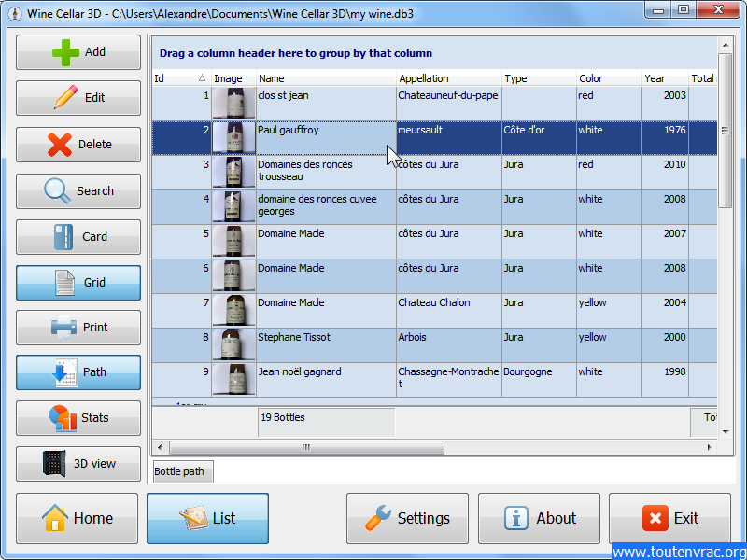Sort by the Id column header
The width and height of the screenshot is (747, 560).
click(x=181, y=78)
